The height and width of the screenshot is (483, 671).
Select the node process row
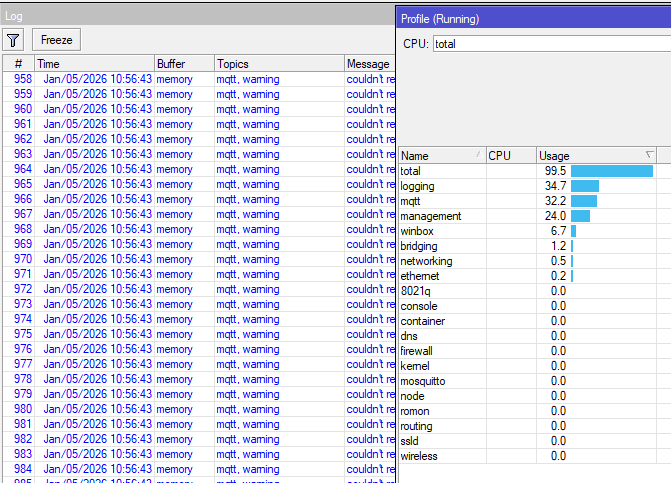coord(535,396)
